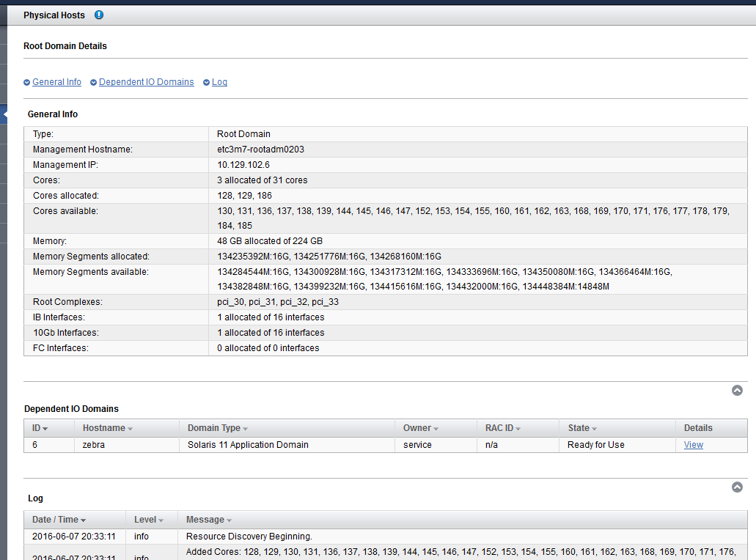The height and width of the screenshot is (560, 756).
Task: Jump to Log section link
Action: (x=219, y=82)
